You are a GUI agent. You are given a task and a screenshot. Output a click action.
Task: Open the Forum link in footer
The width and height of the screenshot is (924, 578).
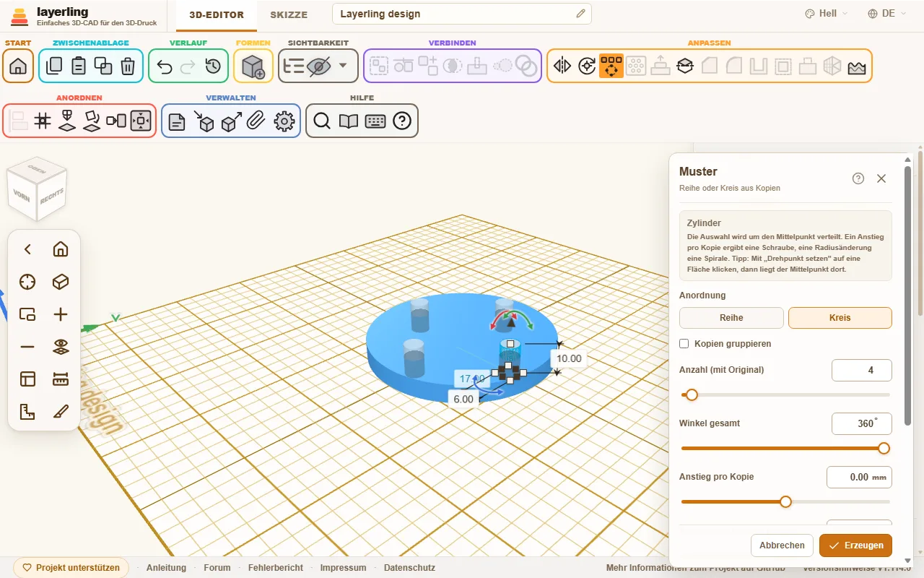click(x=217, y=568)
